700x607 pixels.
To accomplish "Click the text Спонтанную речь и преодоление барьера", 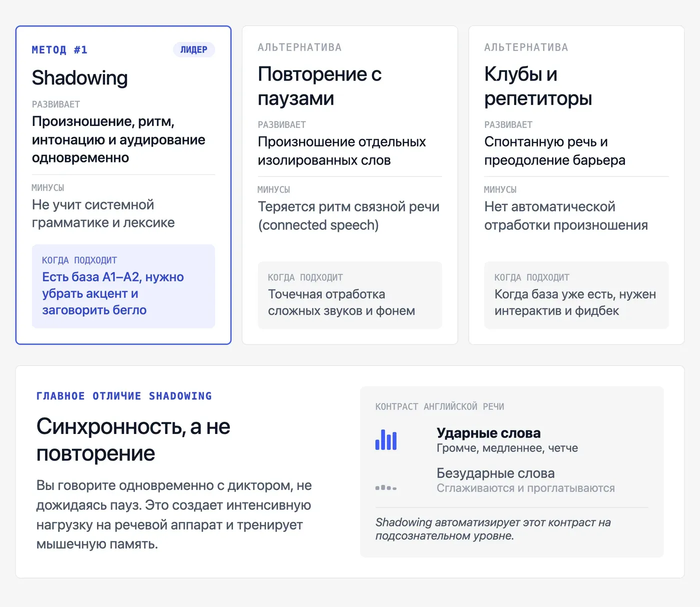I will click(555, 151).
